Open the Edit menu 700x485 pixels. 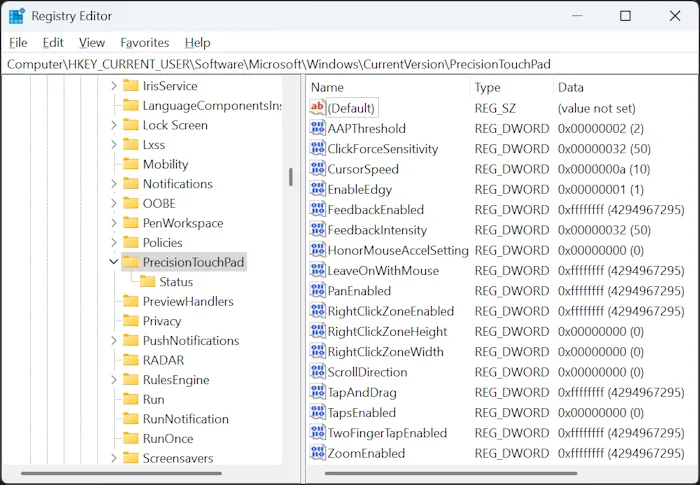53,42
